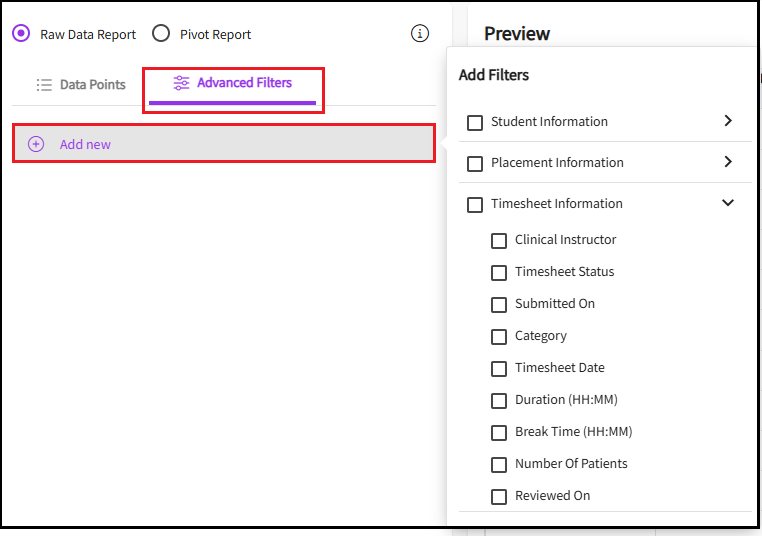Tick the Placement Information checkbox
This screenshot has height=536, width=762.
[x=475, y=163]
